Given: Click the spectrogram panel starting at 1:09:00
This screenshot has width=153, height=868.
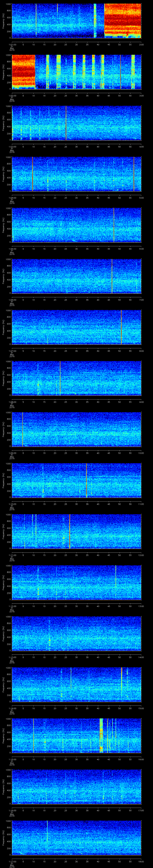Looking at the screenshot, I should pyautogui.click(x=77, y=429).
